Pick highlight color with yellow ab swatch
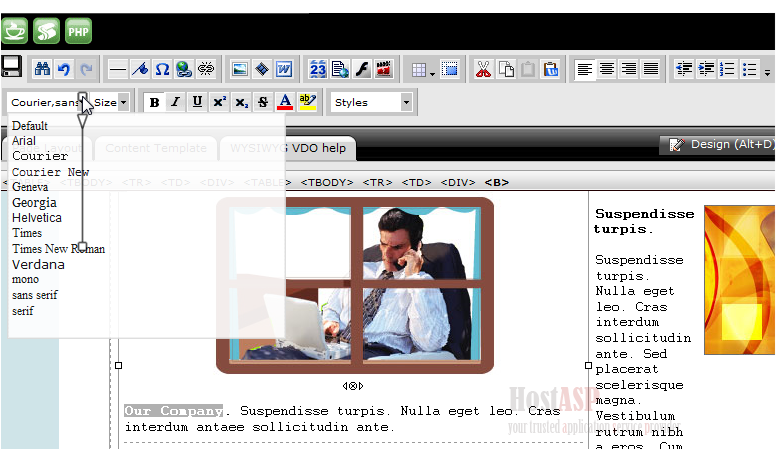 (x=307, y=102)
